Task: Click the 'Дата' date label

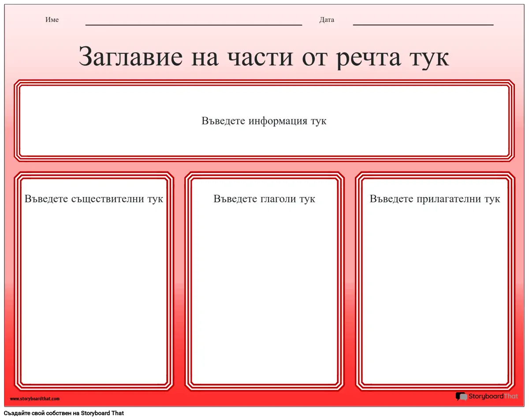Action: tap(327, 20)
